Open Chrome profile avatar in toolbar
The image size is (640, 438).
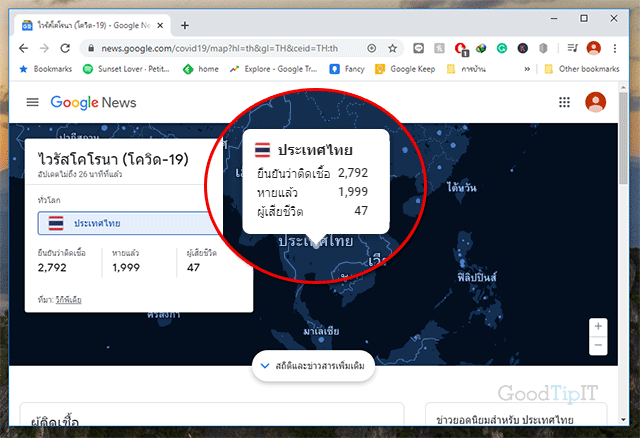point(593,49)
